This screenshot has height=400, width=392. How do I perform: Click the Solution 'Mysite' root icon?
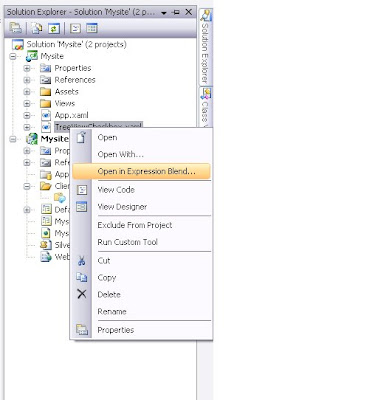pos(18,44)
